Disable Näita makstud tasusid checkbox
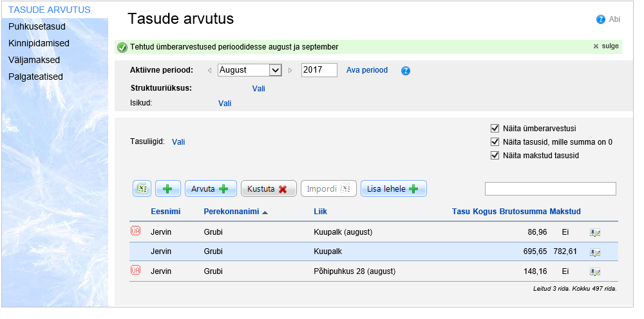 pyautogui.click(x=495, y=155)
